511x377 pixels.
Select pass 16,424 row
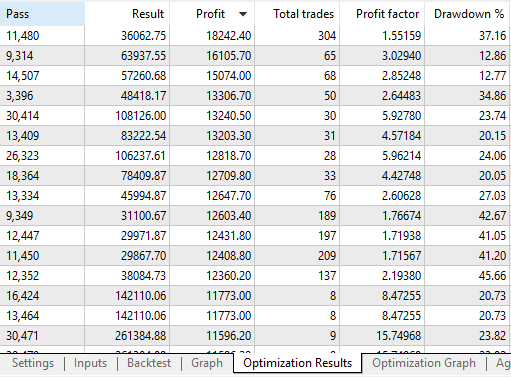click(x=255, y=296)
